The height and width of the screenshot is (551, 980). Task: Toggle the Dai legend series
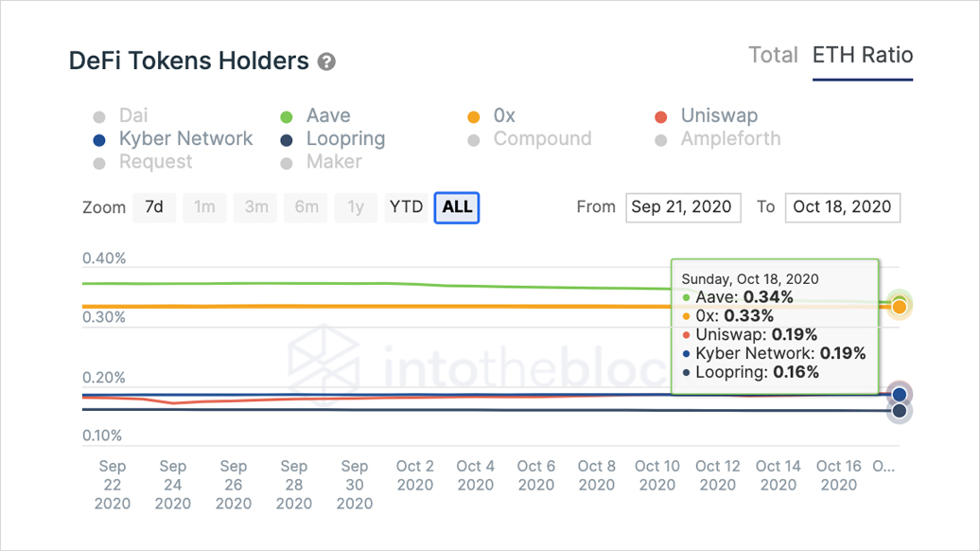coord(132,116)
